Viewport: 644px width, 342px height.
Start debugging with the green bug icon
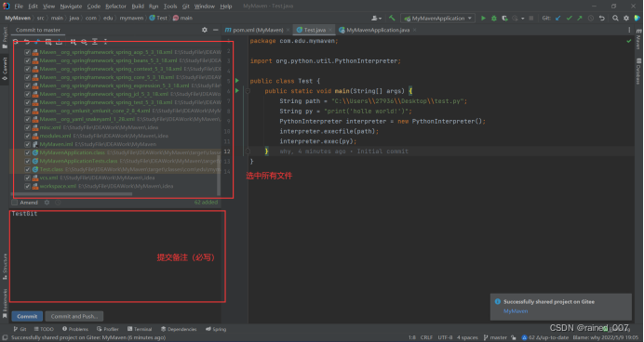(x=494, y=18)
